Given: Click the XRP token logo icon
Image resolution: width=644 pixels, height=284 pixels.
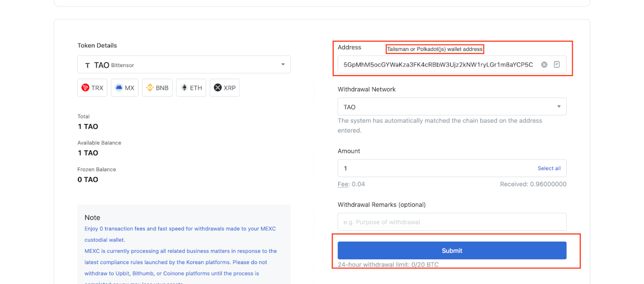Looking at the screenshot, I should tap(217, 88).
